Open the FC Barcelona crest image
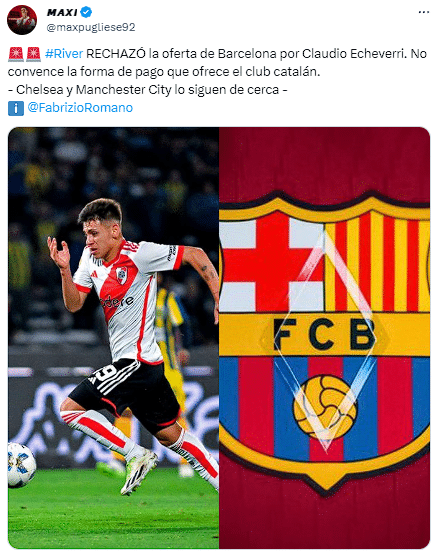 coord(324,338)
